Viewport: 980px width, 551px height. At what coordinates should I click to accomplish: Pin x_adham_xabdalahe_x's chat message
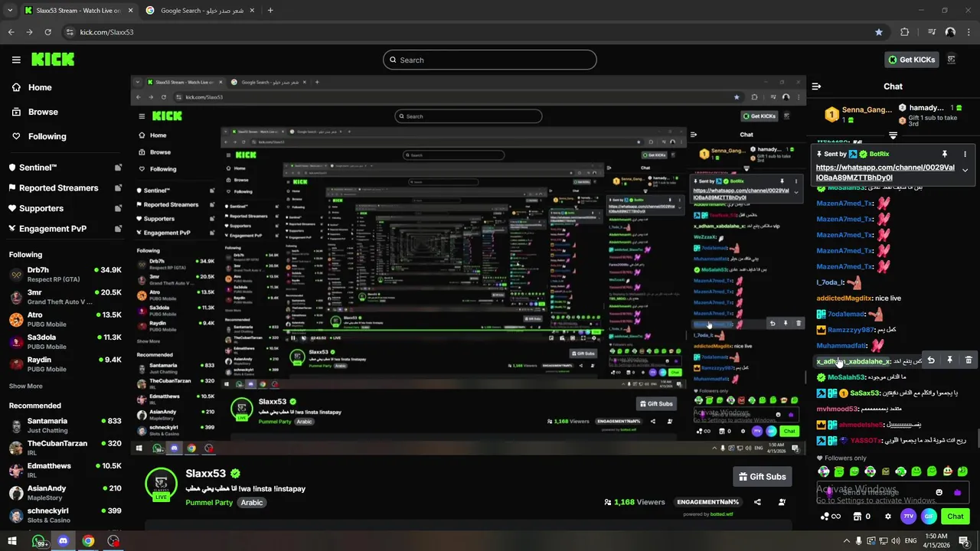949,360
